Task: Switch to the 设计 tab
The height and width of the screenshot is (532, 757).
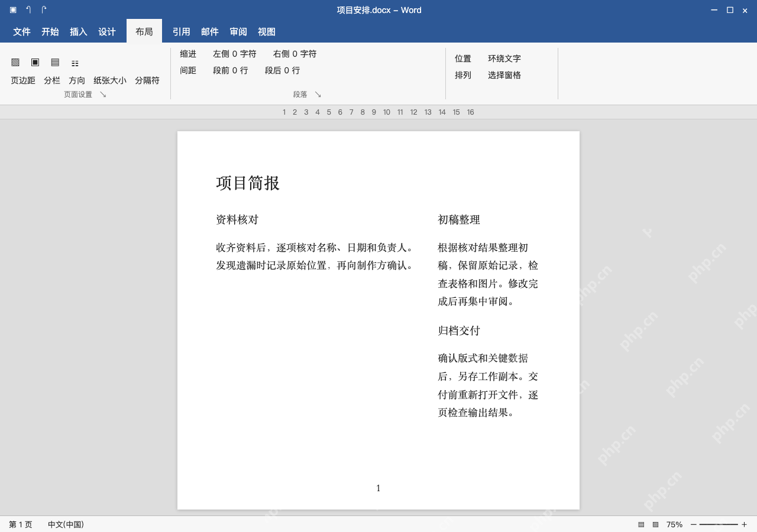Action: (x=107, y=32)
